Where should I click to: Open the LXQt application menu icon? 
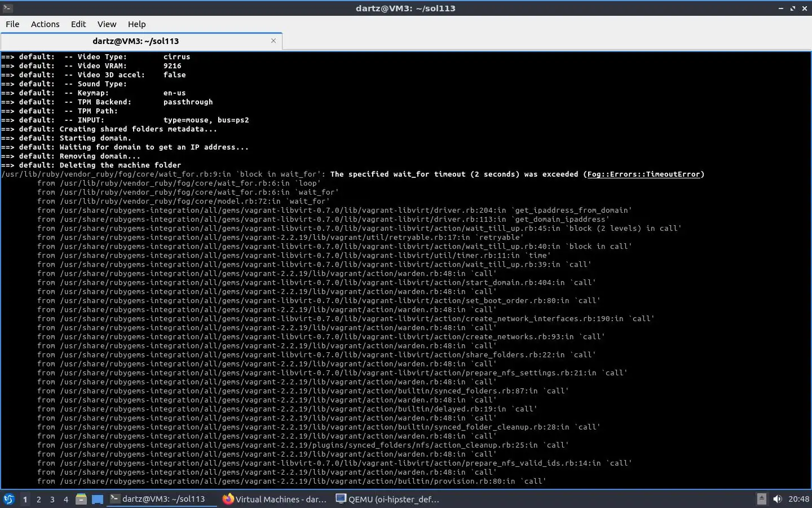pos(9,499)
